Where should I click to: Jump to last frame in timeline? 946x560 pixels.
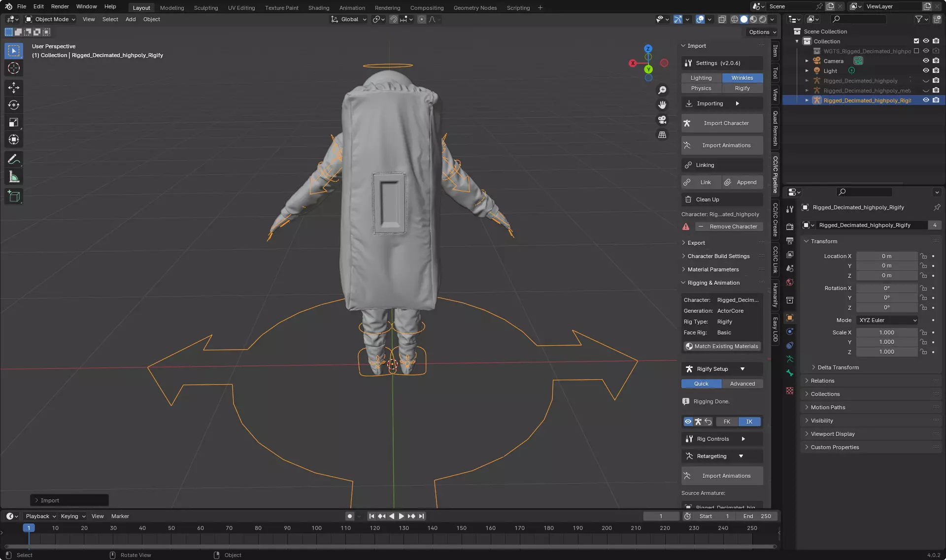pyautogui.click(x=421, y=516)
